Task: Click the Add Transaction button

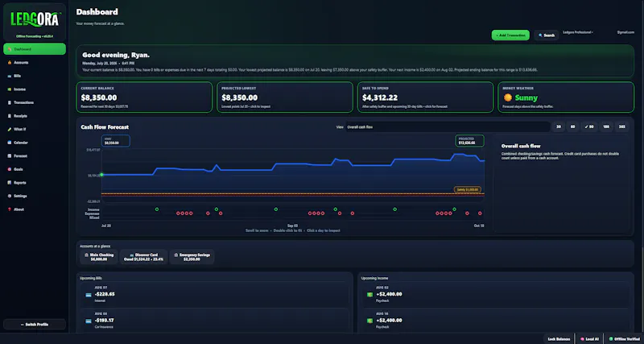Action: click(x=510, y=35)
